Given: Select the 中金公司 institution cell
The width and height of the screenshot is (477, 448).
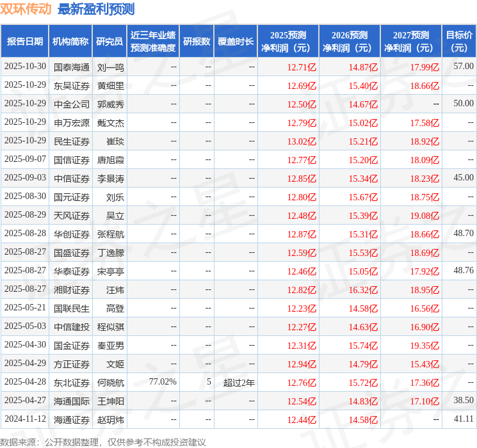Looking at the screenshot, I should (72, 104).
